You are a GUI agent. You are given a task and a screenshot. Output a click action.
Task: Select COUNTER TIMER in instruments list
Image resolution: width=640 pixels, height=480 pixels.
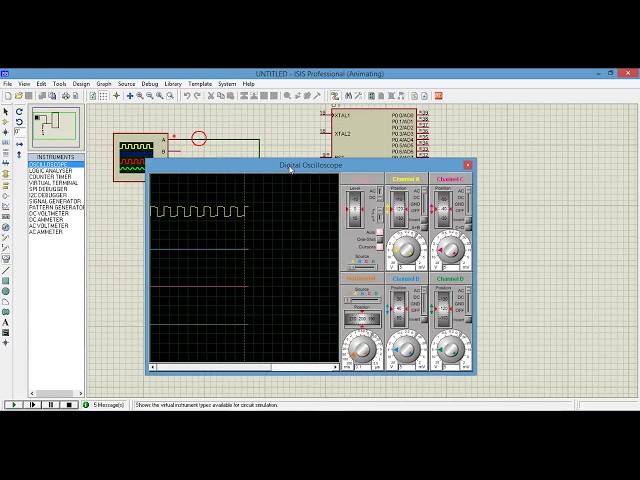pos(50,177)
